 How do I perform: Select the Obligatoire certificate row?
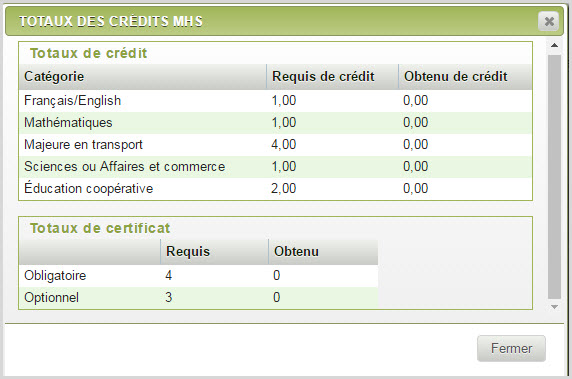tap(198, 275)
